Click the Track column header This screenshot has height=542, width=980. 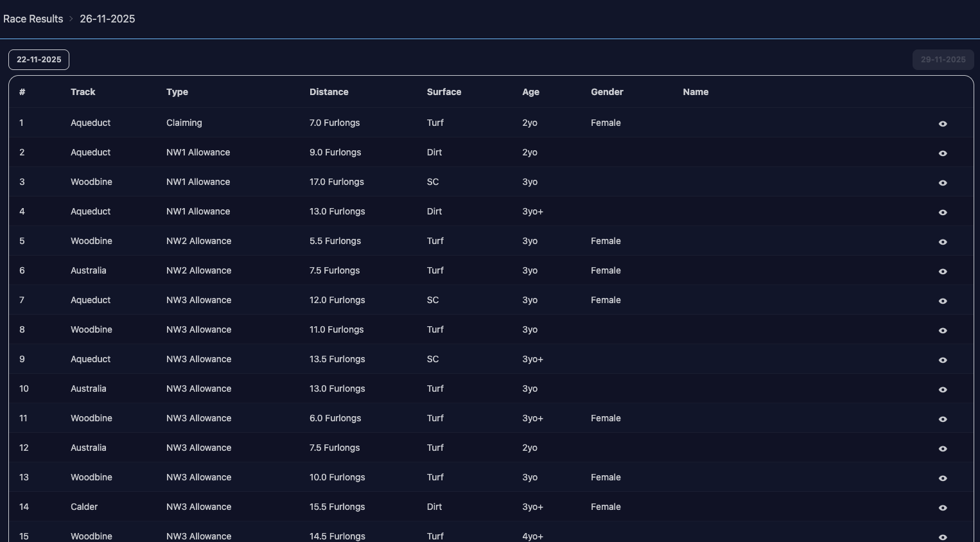83,92
